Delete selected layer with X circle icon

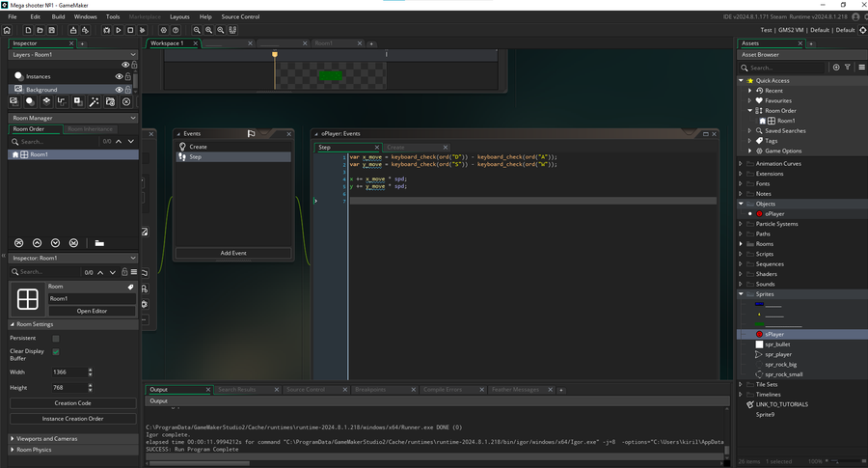pyautogui.click(x=126, y=101)
